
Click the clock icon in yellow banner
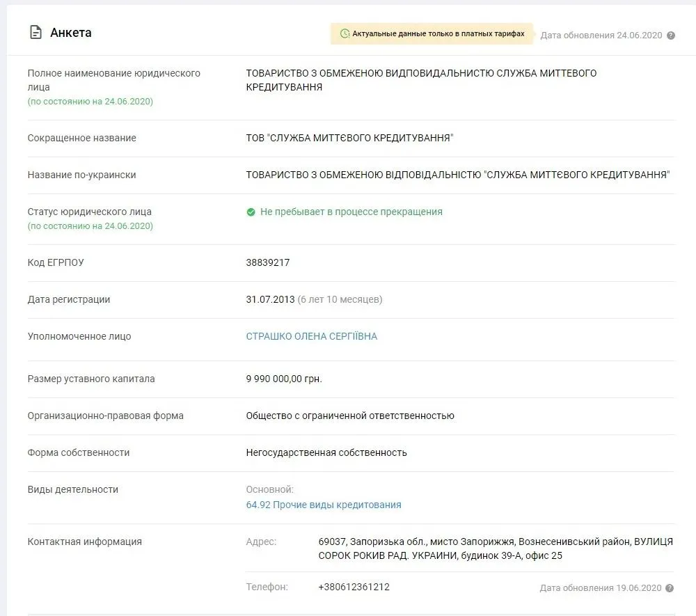(x=345, y=33)
